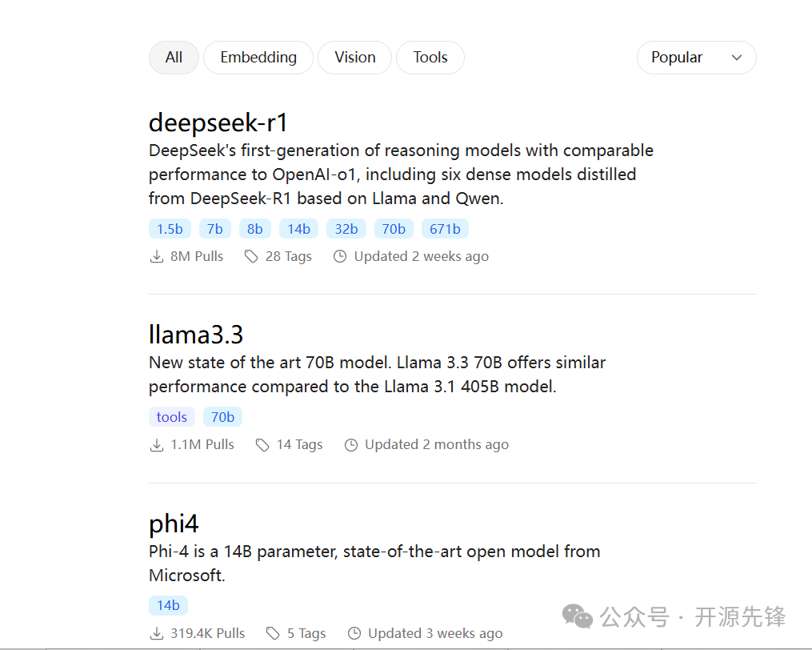Click the tools tag under llama3.3
Screen dimensions: 812x650
(x=171, y=417)
